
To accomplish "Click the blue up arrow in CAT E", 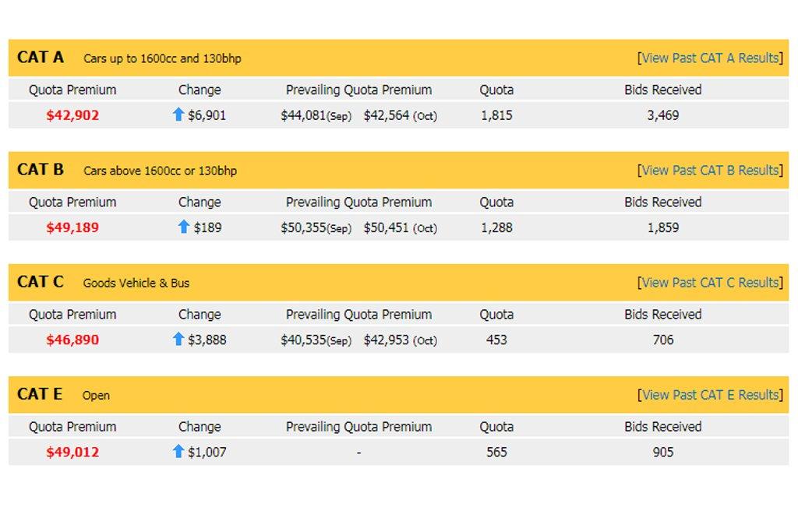I will pos(178,451).
